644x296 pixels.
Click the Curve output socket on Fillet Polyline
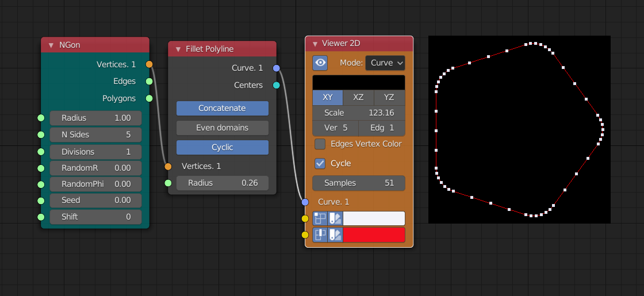tap(277, 68)
